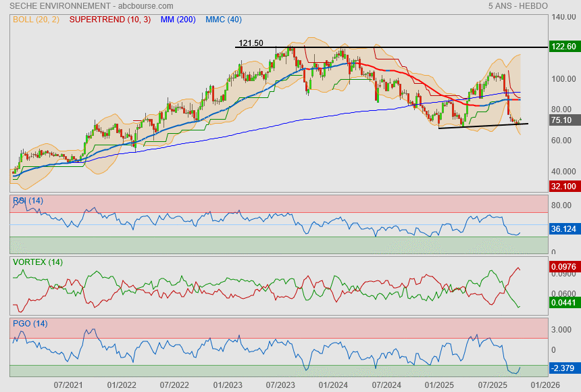
Task: Select the PGO value tag -2.379
Action: [x=563, y=368]
